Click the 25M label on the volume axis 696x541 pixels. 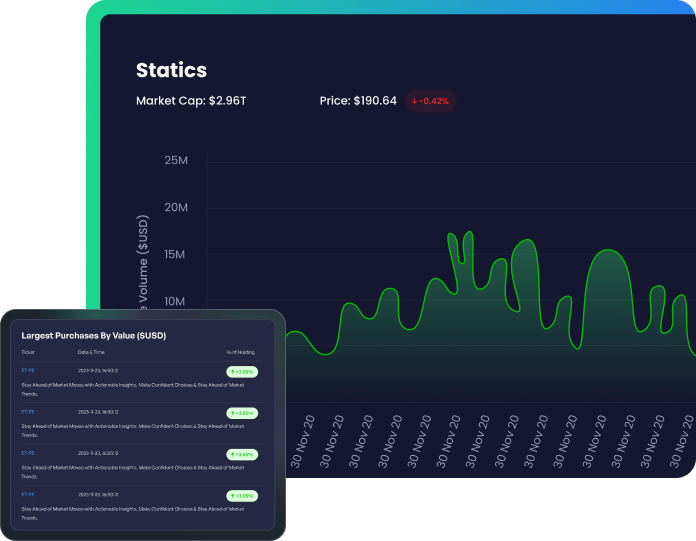176,160
